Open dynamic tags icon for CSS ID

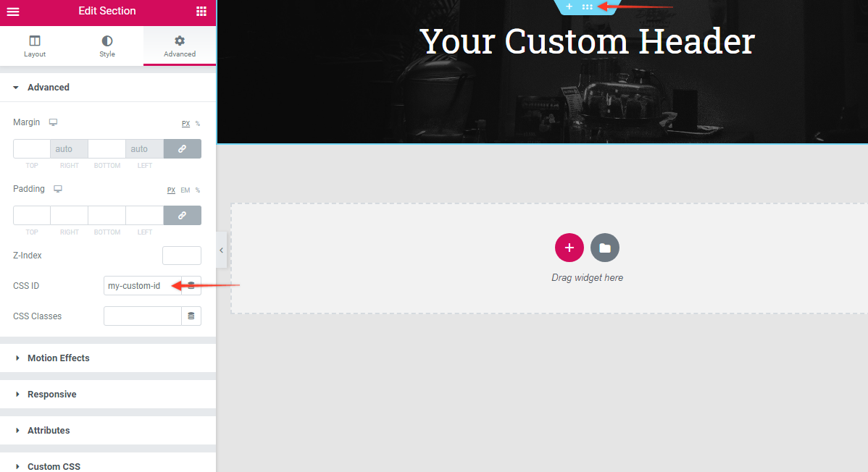(x=191, y=285)
